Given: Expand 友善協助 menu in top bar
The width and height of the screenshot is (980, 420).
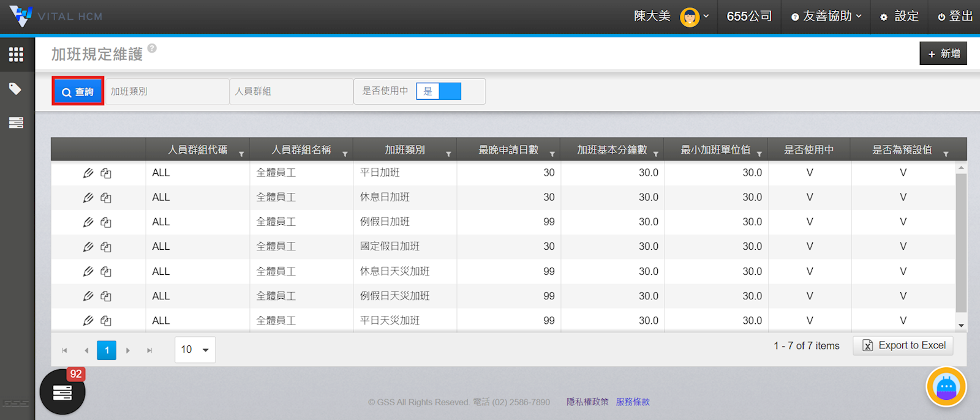Looking at the screenshot, I should pos(826,17).
